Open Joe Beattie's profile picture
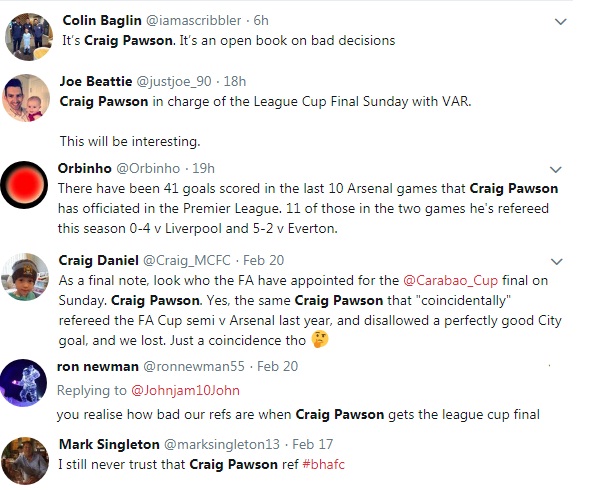 [26, 98]
